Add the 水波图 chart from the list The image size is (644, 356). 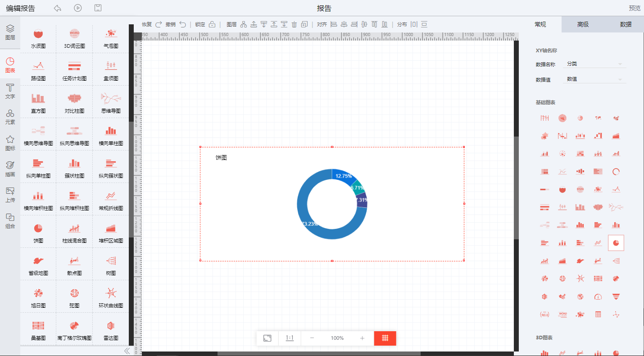click(38, 38)
